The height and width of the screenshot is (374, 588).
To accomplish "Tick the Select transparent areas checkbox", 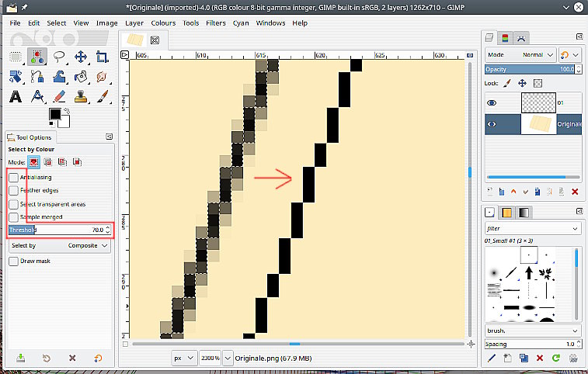I will [x=13, y=204].
